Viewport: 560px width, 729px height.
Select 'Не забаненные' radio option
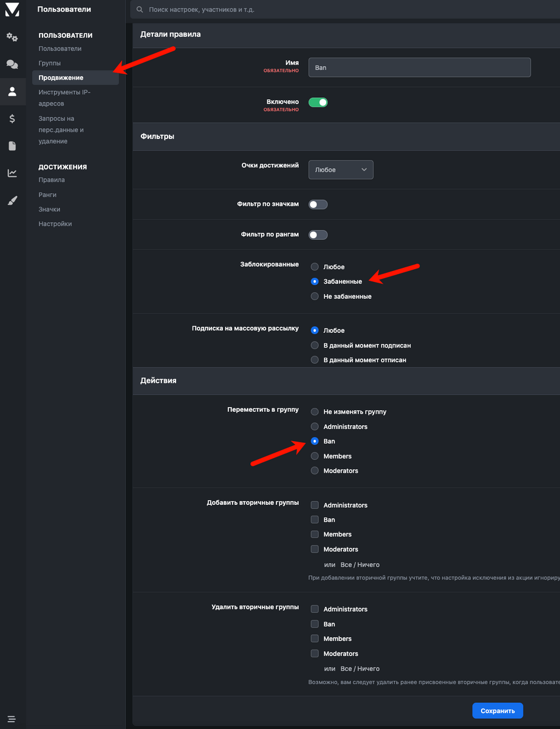315,296
